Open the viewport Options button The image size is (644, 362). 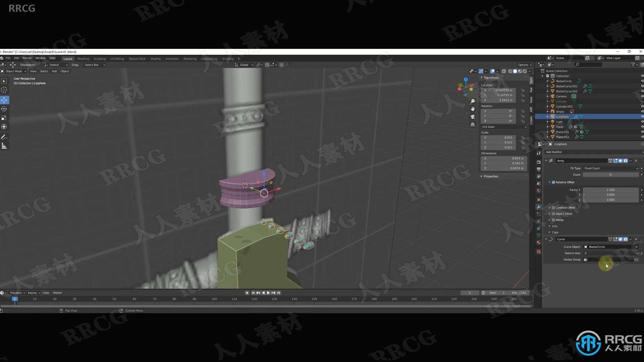click(x=525, y=65)
